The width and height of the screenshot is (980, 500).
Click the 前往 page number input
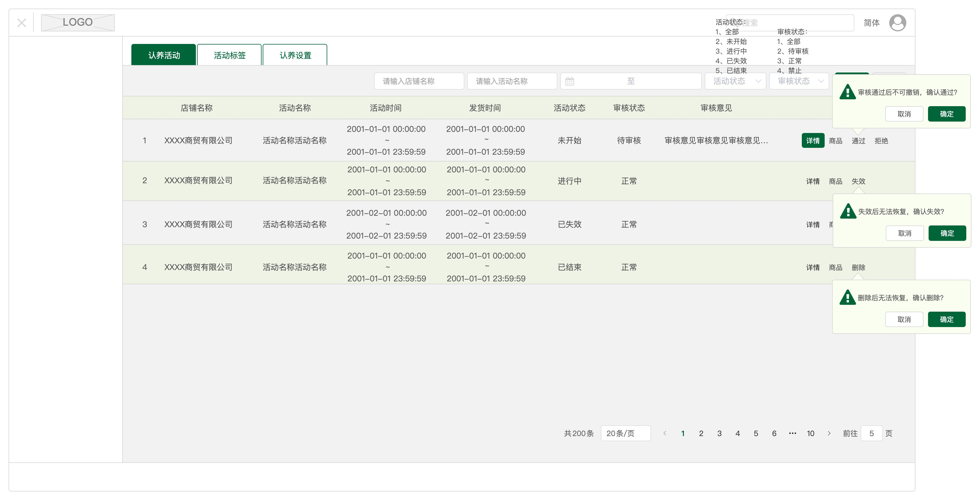(871, 434)
